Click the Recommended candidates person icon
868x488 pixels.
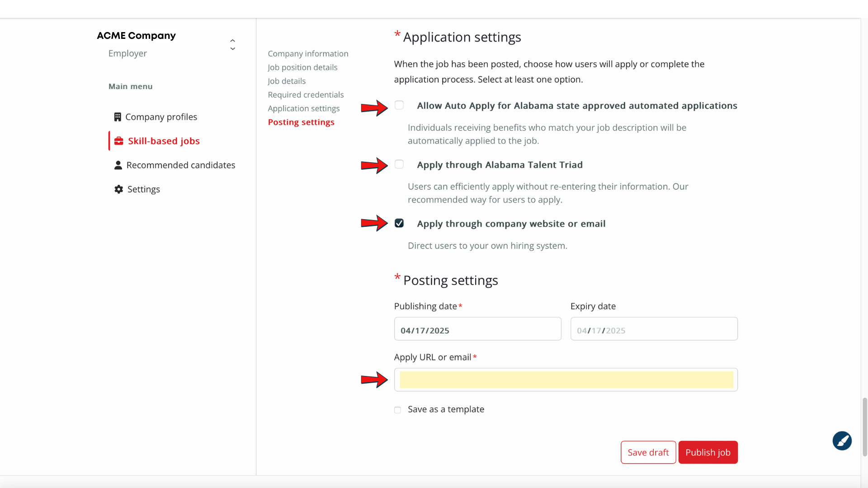coord(118,165)
